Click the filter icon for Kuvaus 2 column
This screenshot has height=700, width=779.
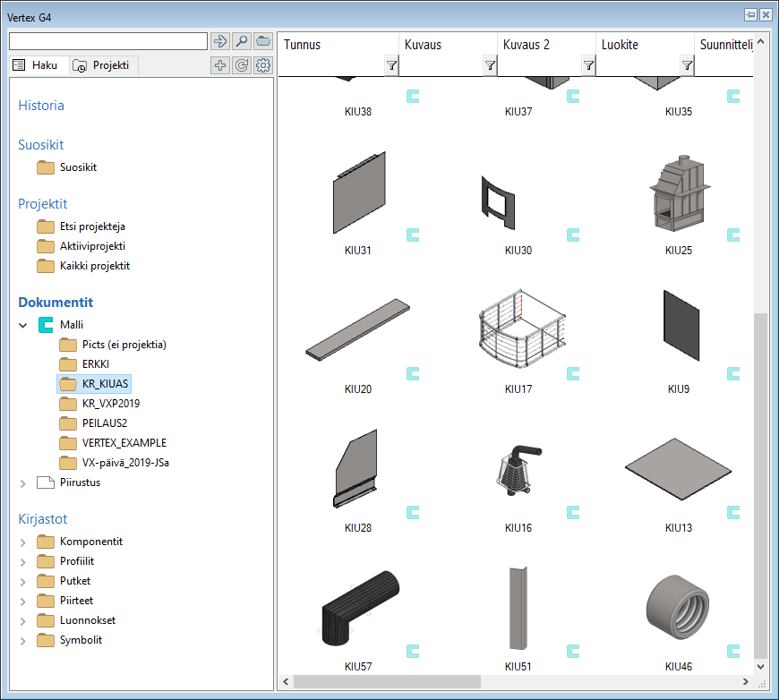[588, 65]
